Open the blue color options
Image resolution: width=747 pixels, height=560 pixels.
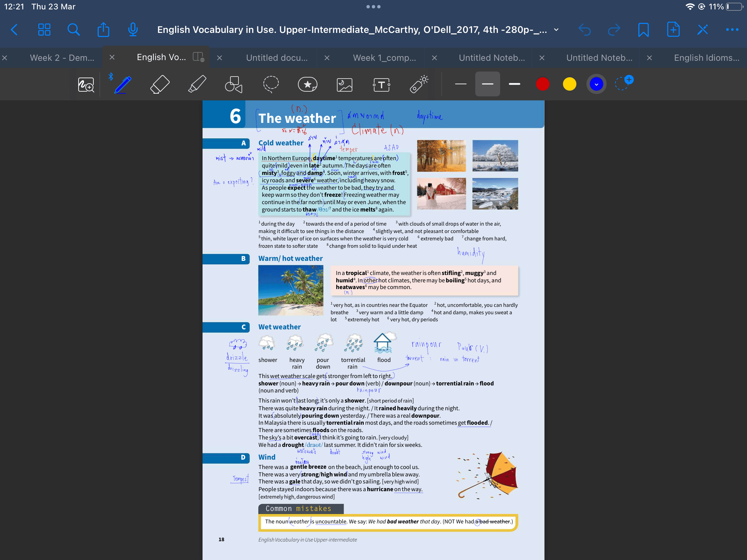tap(597, 84)
